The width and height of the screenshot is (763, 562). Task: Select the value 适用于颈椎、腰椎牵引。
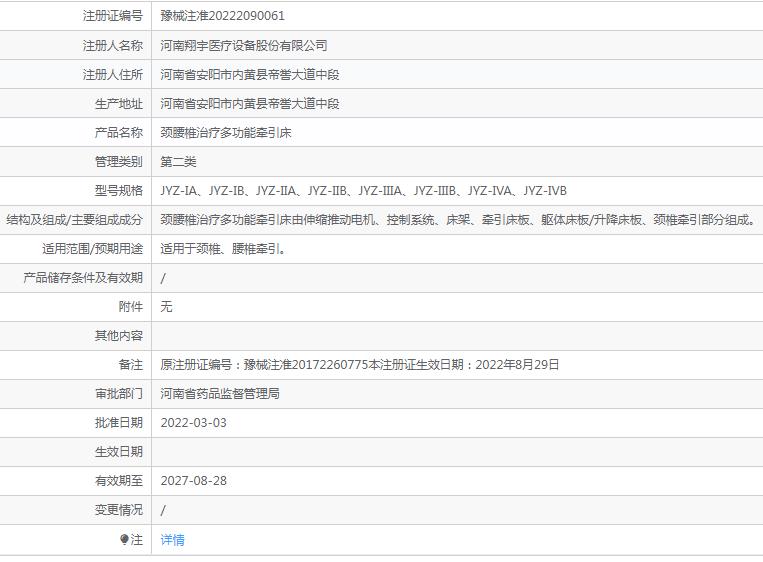[x=223, y=249]
